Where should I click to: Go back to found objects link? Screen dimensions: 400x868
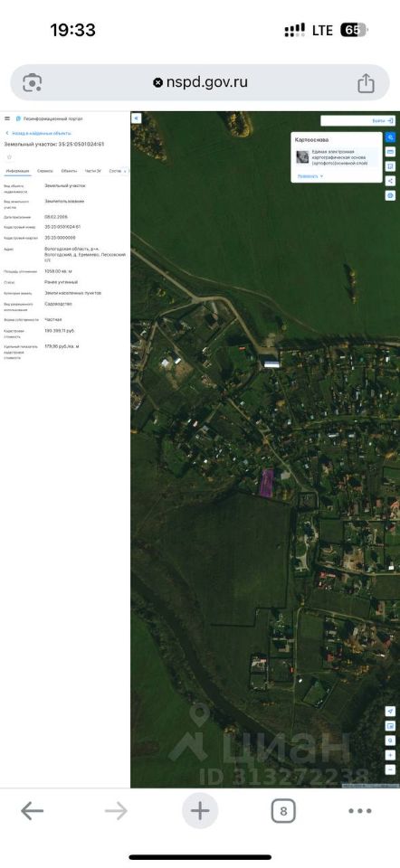pyautogui.click(x=39, y=134)
